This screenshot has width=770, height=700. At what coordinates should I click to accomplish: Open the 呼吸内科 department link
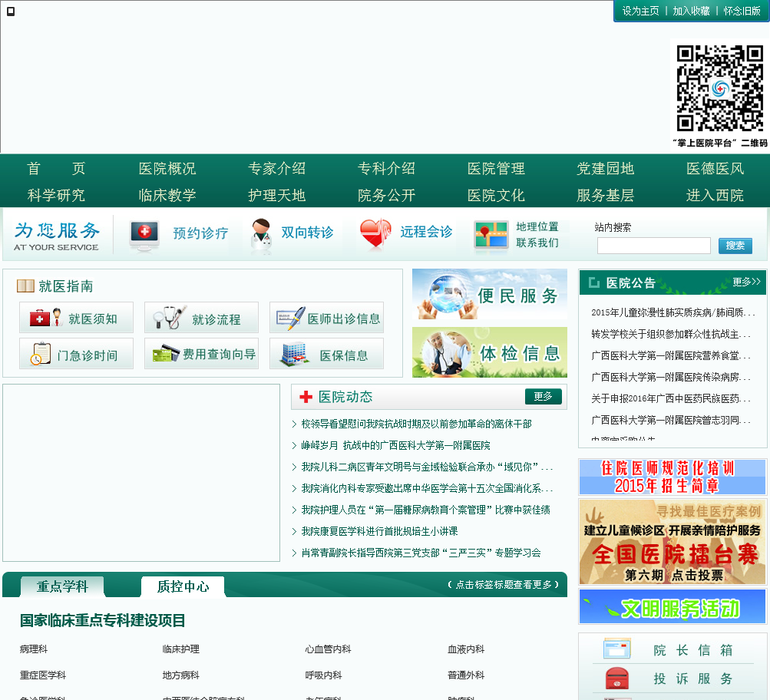point(323,675)
